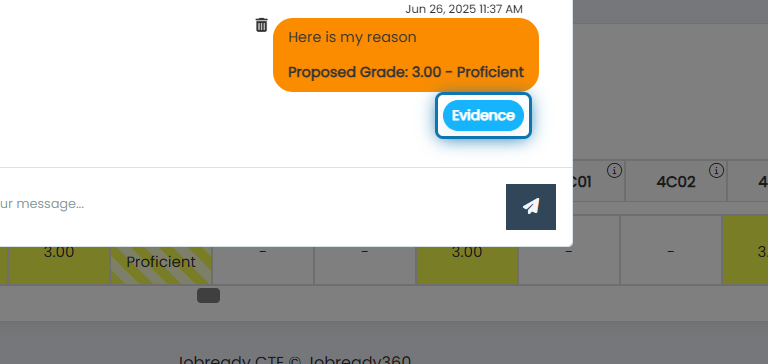The image size is (768, 364).
Task: Click the horizontal scrollbar thumb below grades
Action: click(208, 295)
